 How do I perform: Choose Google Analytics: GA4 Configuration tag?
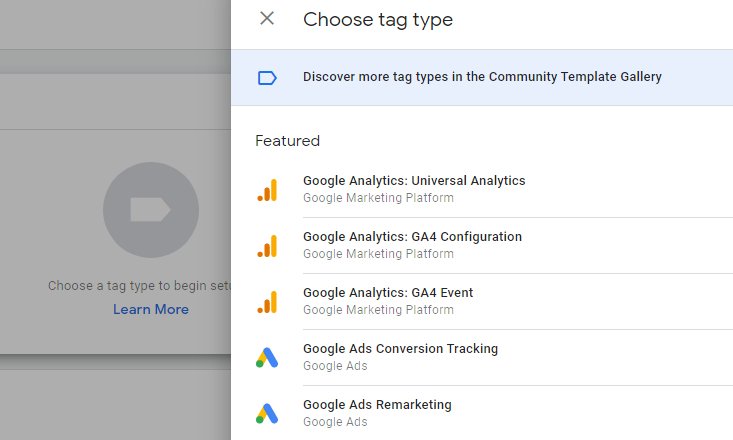pos(412,237)
